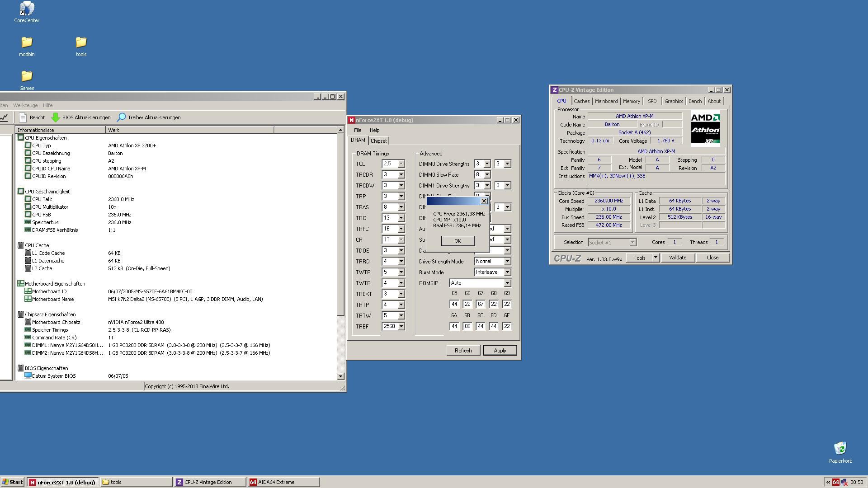Open the Drive Strength Mode dropdown
Image resolution: width=868 pixels, height=488 pixels.
(x=507, y=262)
